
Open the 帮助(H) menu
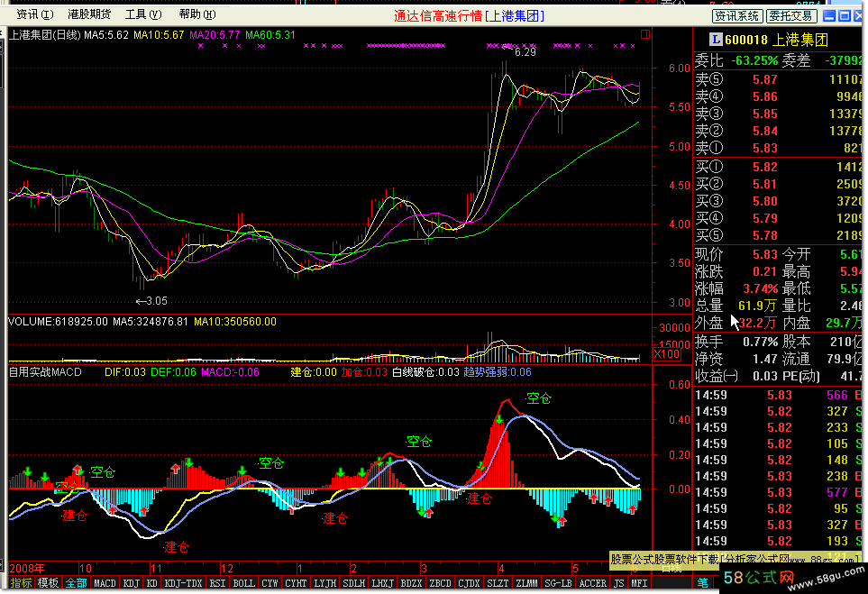pos(197,14)
